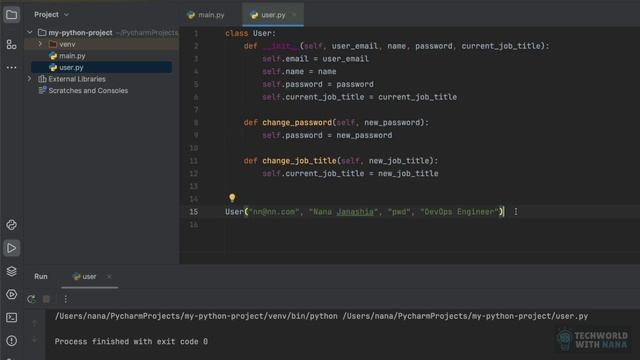Click self.email = user_email line
Image resolution: width=640 pixels, height=360 pixels.
(315, 59)
